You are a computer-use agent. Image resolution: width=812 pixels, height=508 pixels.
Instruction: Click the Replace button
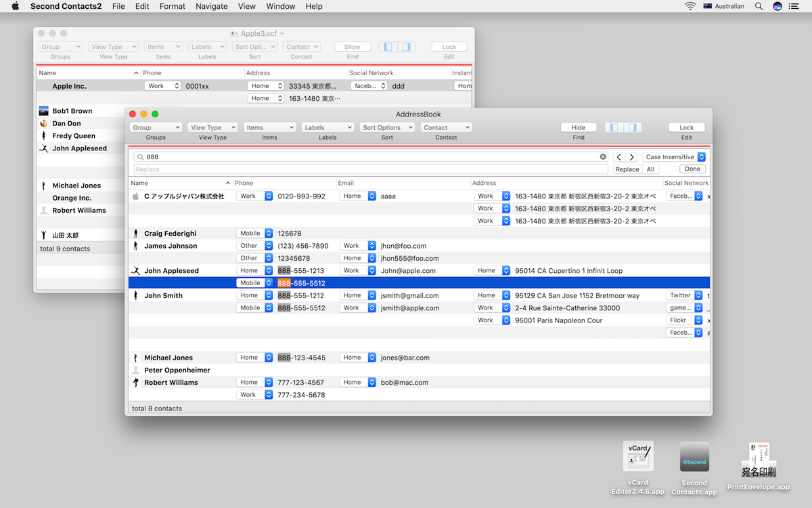[627, 169]
